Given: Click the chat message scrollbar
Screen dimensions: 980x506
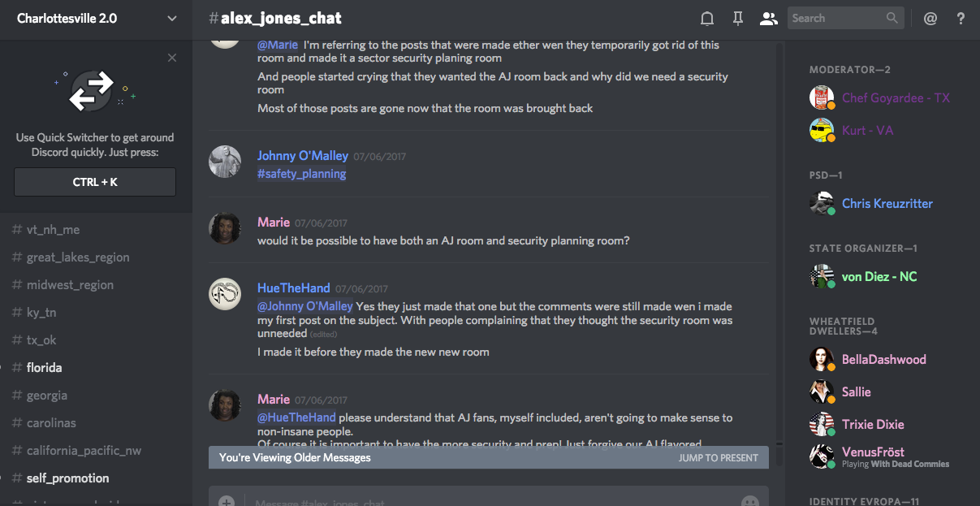Looking at the screenshot, I should coord(779,244).
